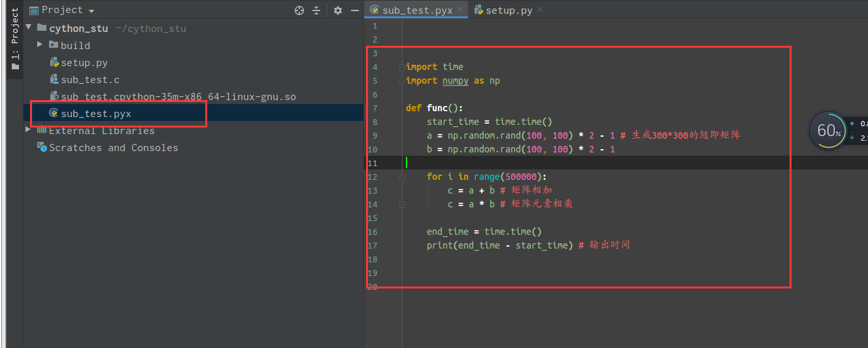868x348 pixels.
Task: Click line number 9 in gutter
Action: coord(375,135)
